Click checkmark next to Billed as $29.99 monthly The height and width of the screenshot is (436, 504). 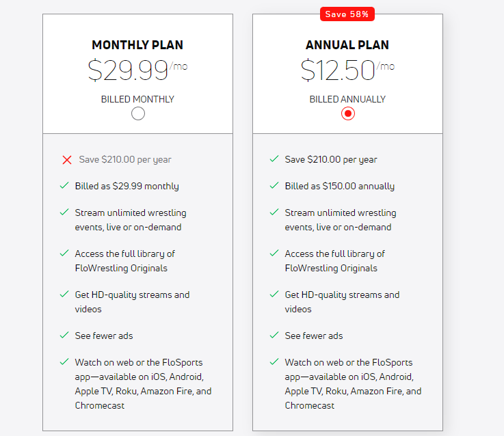point(64,185)
